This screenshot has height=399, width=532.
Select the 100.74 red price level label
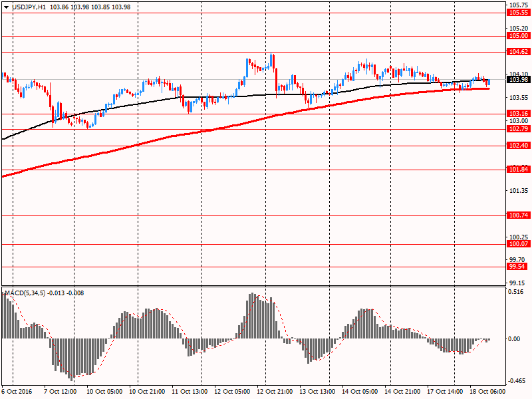pyautogui.click(x=519, y=215)
